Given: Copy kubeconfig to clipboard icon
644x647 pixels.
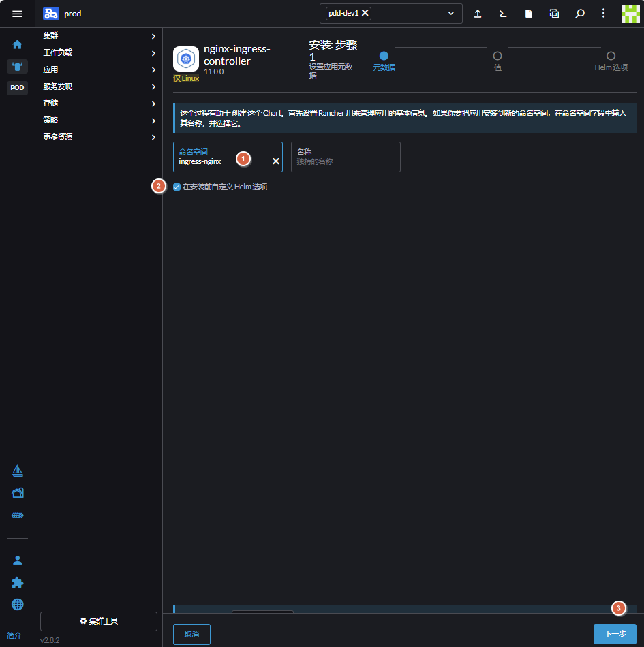Looking at the screenshot, I should point(554,14).
